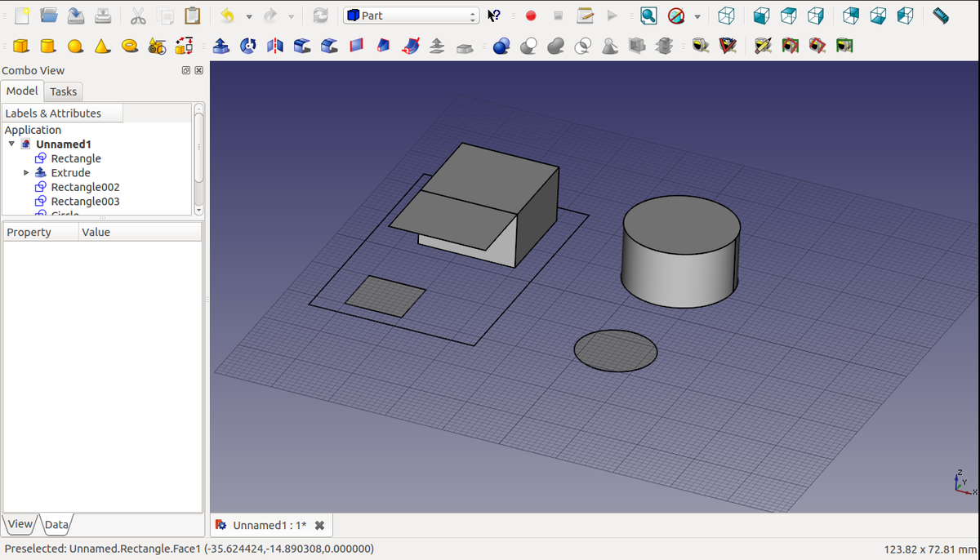This screenshot has width=980, height=560.
Task: Start macro recording with red button
Action: pos(531,16)
